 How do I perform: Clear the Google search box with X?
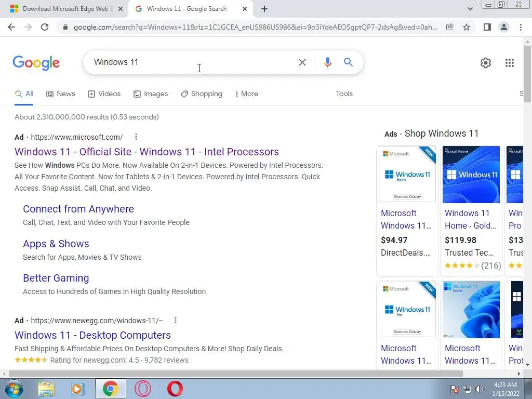click(x=302, y=62)
